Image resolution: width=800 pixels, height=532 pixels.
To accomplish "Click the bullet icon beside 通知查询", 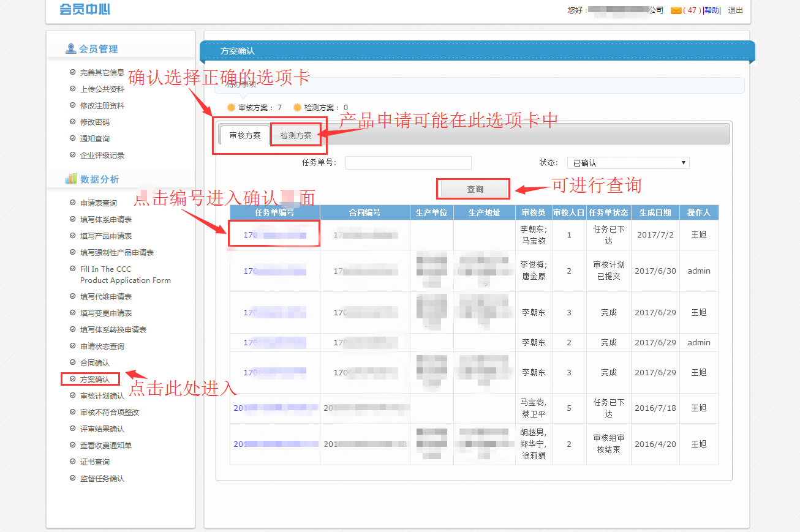I will 73,138.
